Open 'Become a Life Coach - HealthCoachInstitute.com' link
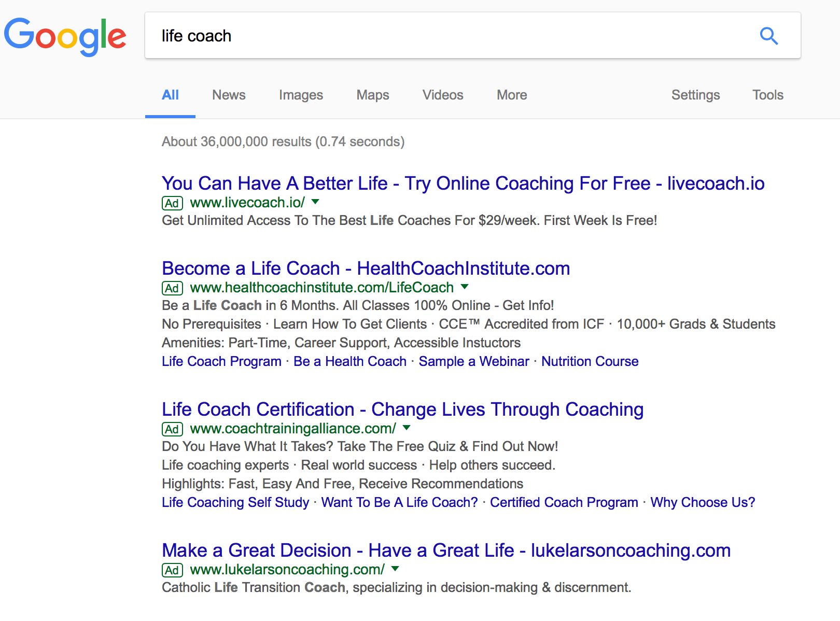The height and width of the screenshot is (621, 840). click(x=366, y=269)
